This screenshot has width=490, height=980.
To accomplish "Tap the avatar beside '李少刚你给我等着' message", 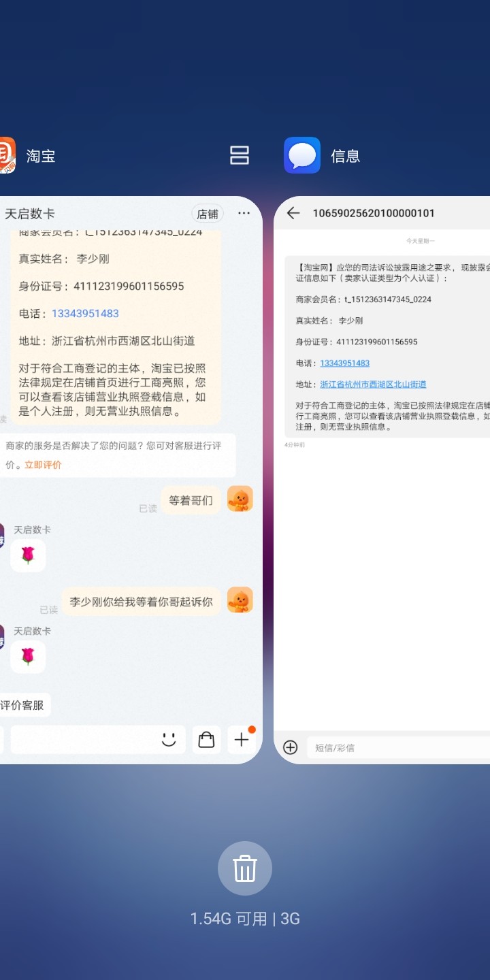I will [240, 600].
